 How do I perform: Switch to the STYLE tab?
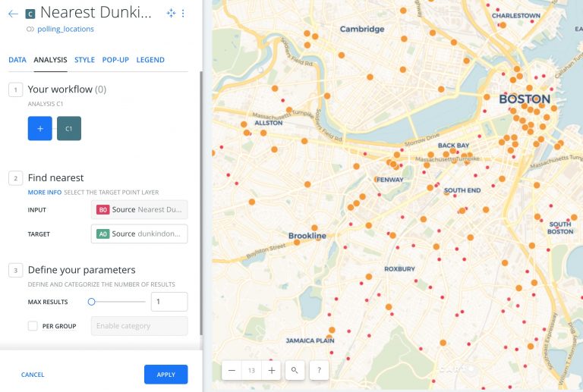[84, 60]
